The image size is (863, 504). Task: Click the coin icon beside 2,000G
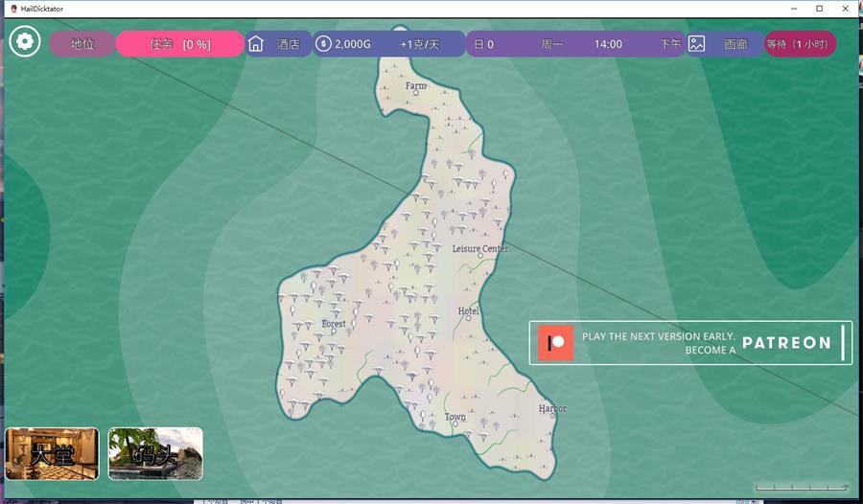(323, 44)
